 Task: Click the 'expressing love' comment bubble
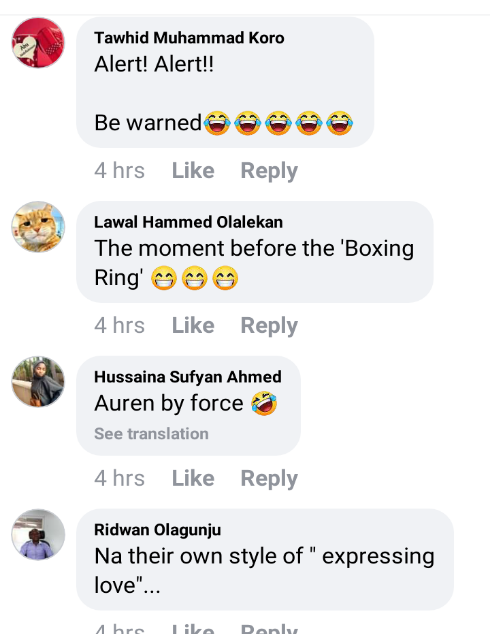(265, 559)
